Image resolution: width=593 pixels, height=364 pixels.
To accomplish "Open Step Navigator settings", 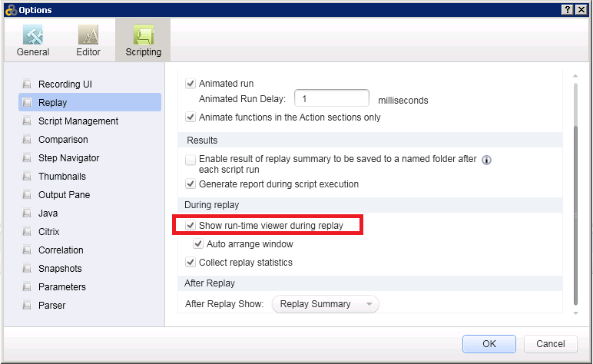I will 68,158.
